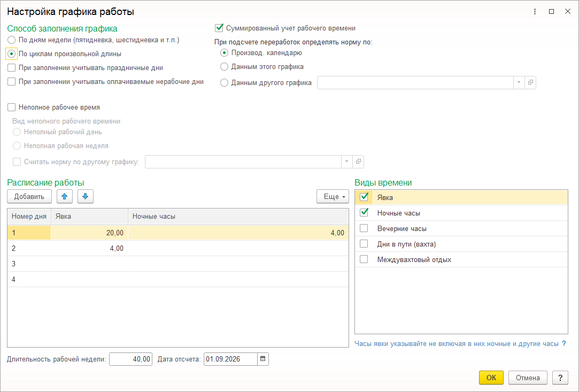The width and height of the screenshot is (579, 392).
Task: Click the Добавить button
Action: (29, 197)
